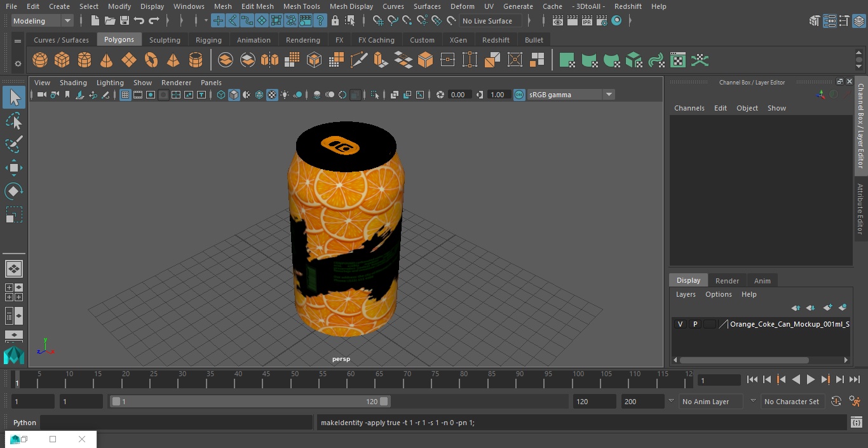Click the playback range slider bar
This screenshot has height=448, width=868.
pyautogui.click(x=250, y=401)
